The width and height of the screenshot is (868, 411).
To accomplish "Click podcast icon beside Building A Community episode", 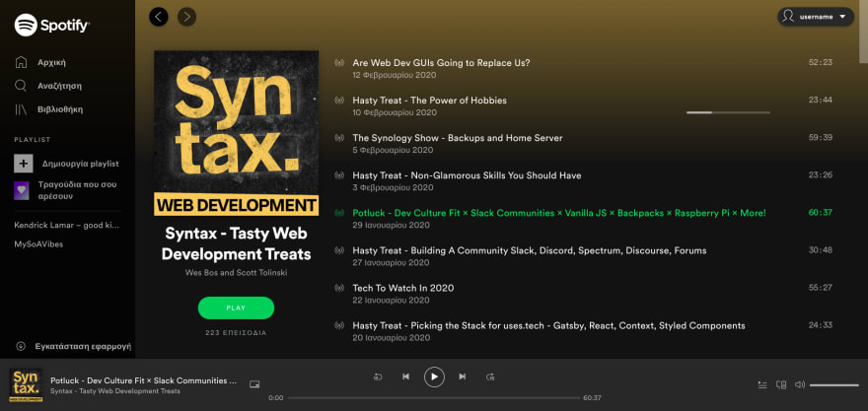I will click(339, 250).
